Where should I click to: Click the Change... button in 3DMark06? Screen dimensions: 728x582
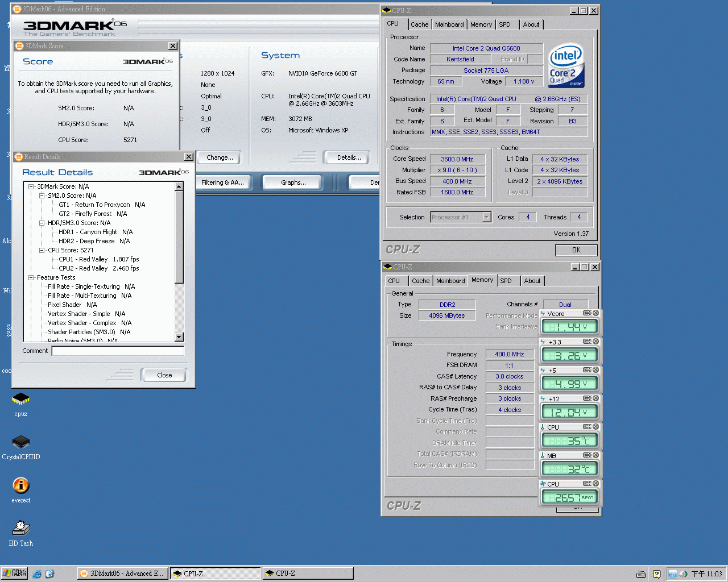(220, 157)
